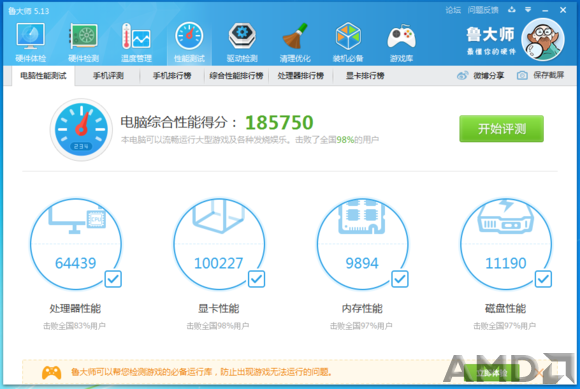Click the 保存截屏 camera link
Viewport: 580px width, 389px height.
[540, 75]
